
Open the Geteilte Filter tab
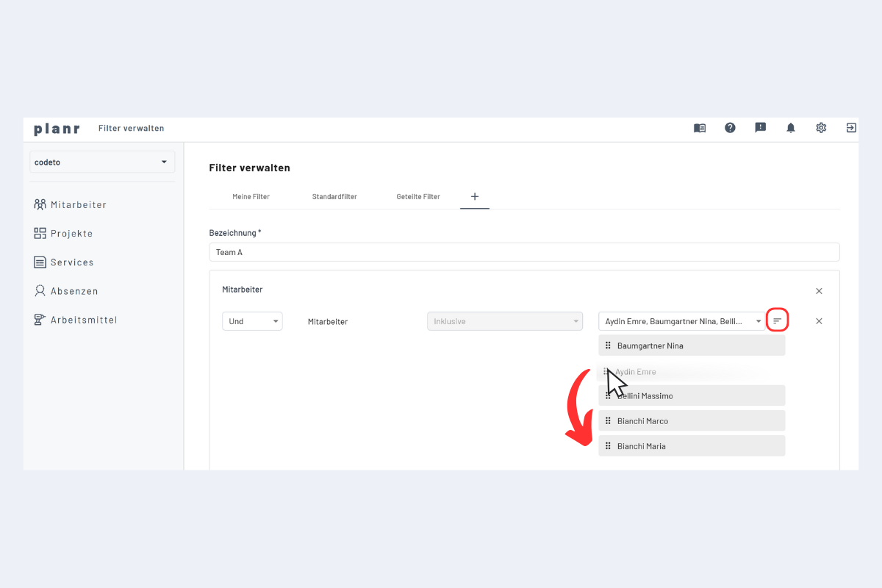[418, 197]
